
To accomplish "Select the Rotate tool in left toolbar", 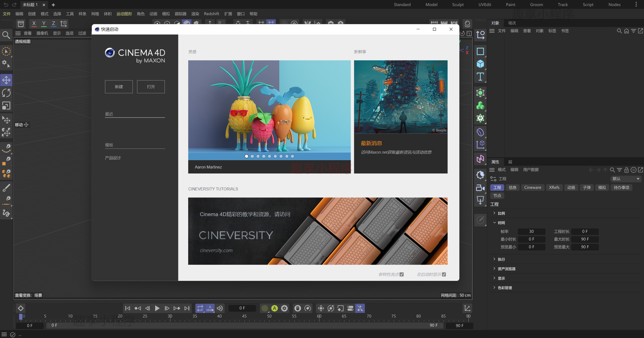I will point(6,93).
